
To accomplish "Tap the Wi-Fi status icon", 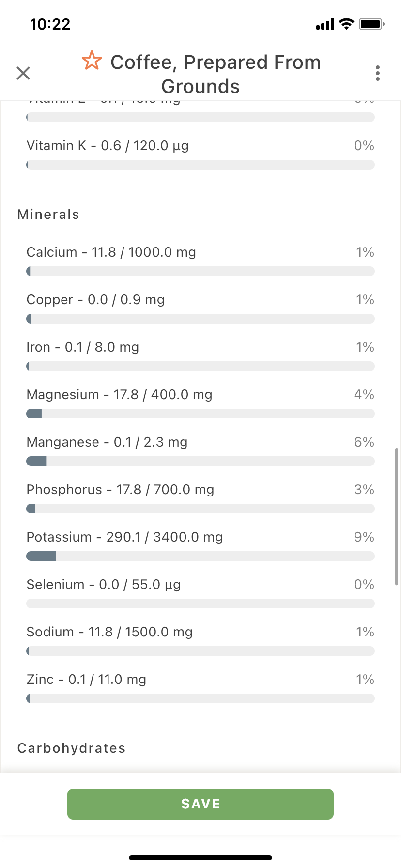I will coord(346,24).
